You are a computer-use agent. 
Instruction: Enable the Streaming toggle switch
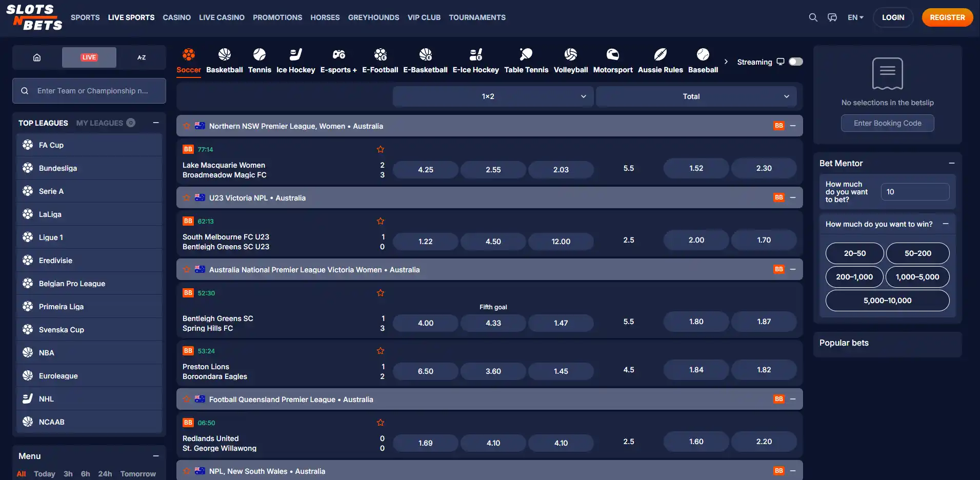(x=796, y=62)
